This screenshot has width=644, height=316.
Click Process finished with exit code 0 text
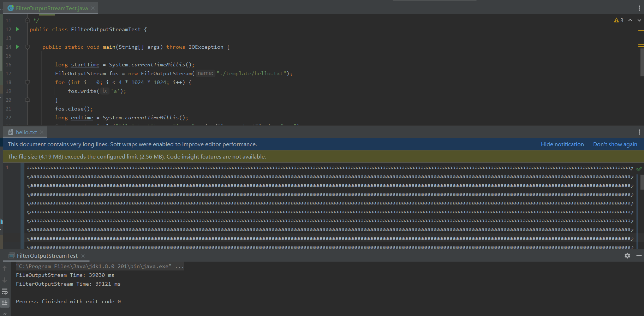[68, 302]
